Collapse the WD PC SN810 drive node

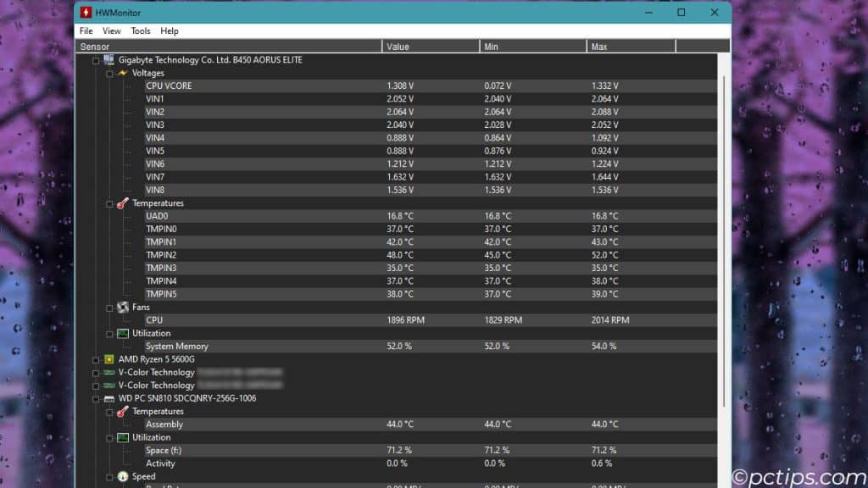coord(96,398)
